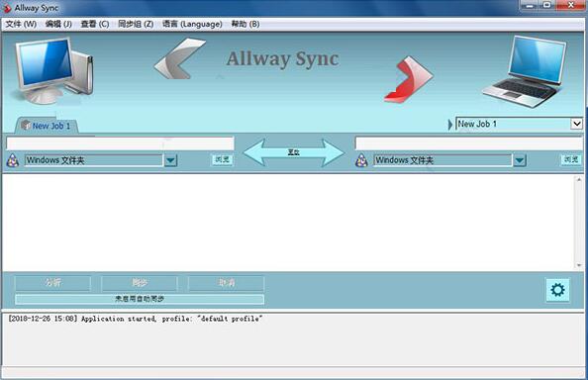Open the 查看 (C) menu

95,24
